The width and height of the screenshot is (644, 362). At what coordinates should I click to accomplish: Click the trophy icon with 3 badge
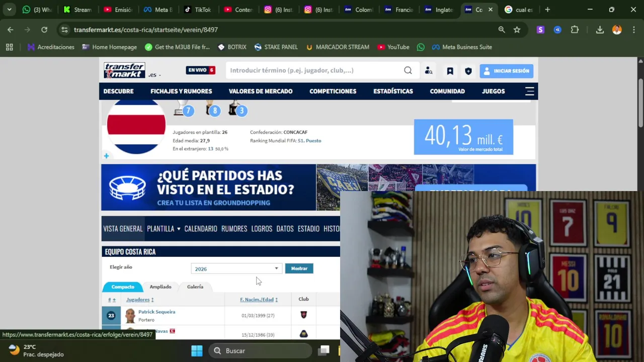click(x=237, y=109)
